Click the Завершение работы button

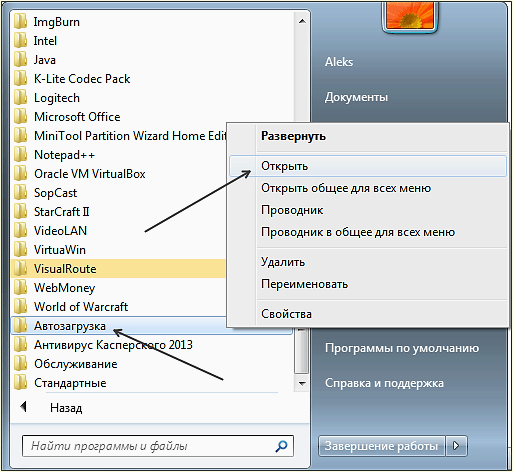[382, 446]
